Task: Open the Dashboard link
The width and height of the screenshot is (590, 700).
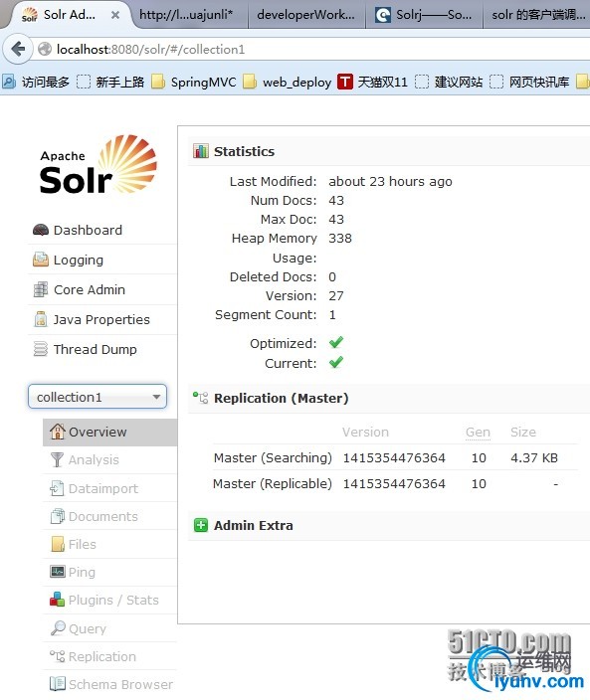Action: (88, 231)
